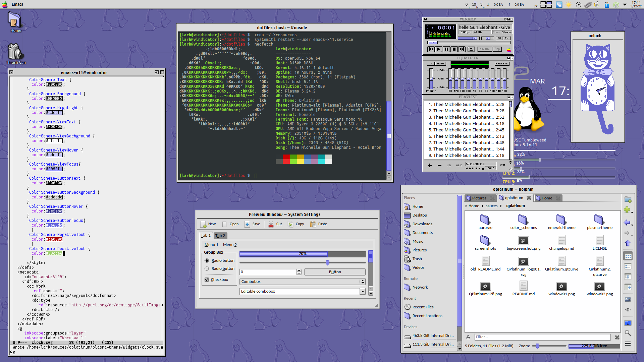
Task: Click the spinbox number field showing 0
Action: tap(268, 272)
